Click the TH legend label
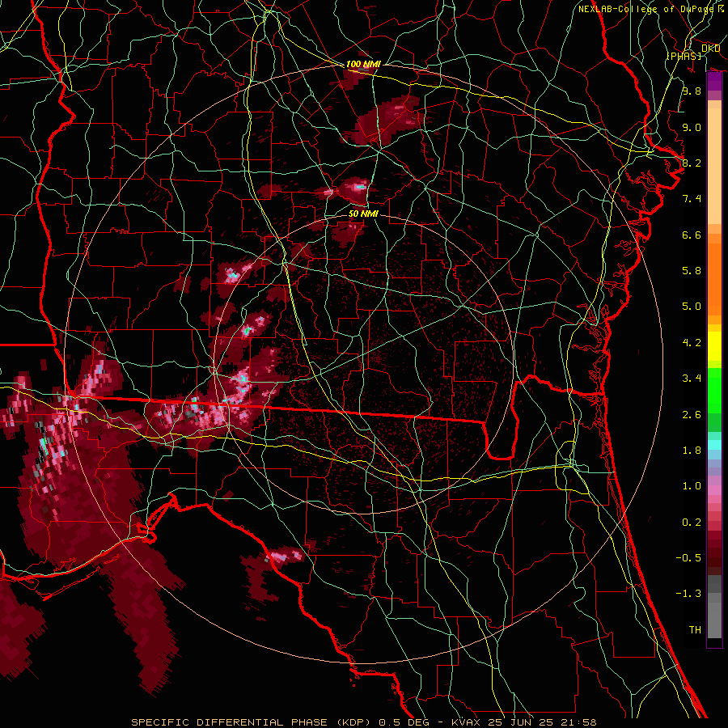The width and height of the screenshot is (728, 728). tap(695, 630)
